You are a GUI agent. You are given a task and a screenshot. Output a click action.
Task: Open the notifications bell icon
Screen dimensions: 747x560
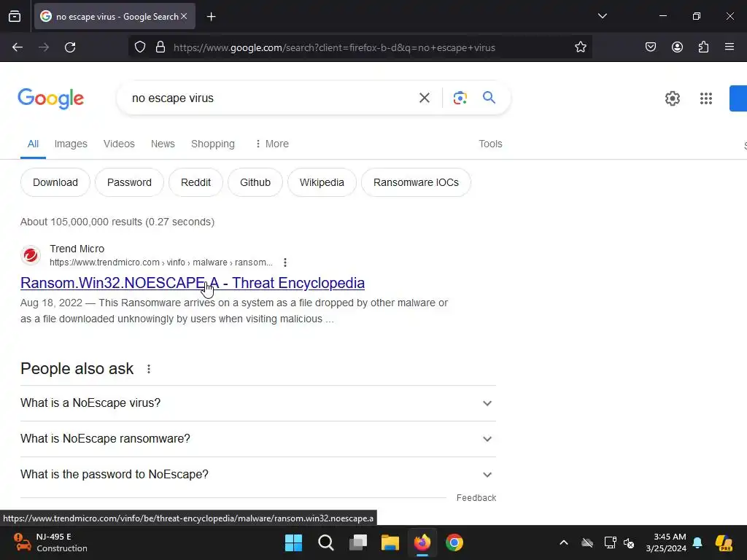(697, 542)
